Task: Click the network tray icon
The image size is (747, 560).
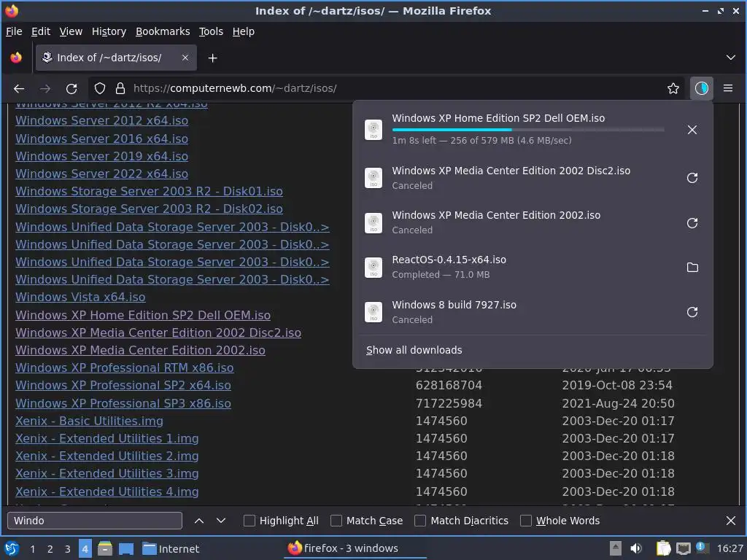Action: tap(683, 548)
